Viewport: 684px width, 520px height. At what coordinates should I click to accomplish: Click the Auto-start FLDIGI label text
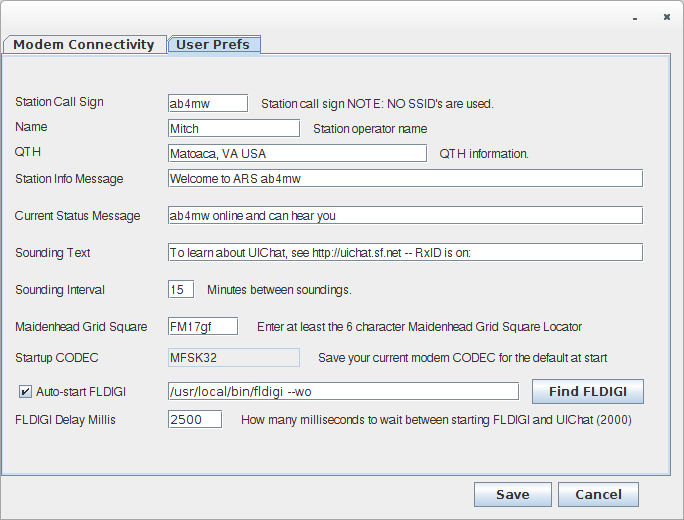pyautogui.click(x=87, y=391)
